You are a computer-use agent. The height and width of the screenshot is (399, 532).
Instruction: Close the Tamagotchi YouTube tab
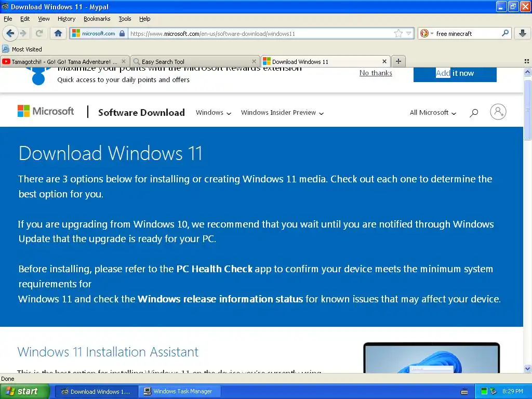point(124,61)
